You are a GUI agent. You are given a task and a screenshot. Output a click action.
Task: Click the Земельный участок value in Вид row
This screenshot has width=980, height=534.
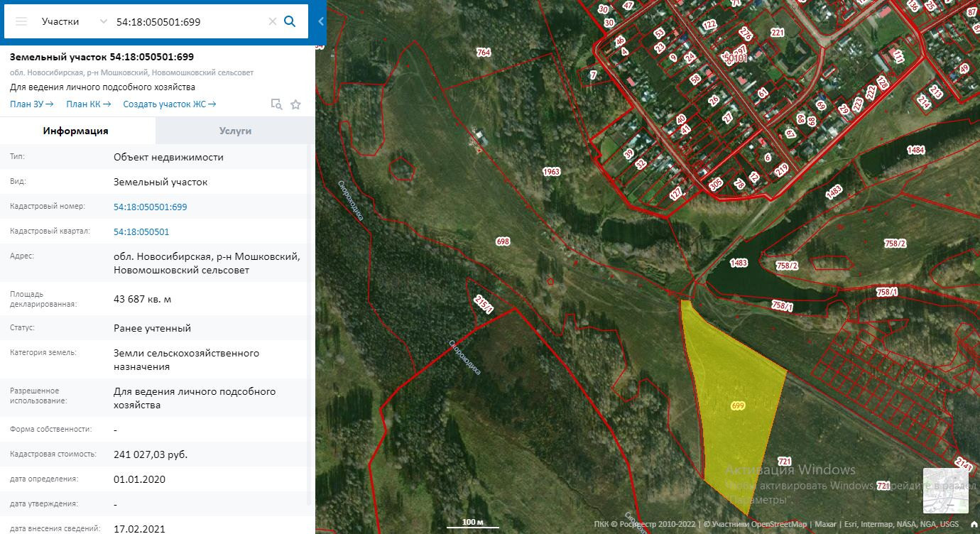tap(160, 182)
